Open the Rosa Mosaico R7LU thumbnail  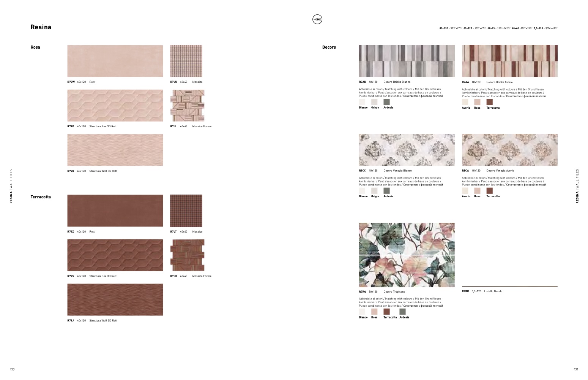point(186,61)
